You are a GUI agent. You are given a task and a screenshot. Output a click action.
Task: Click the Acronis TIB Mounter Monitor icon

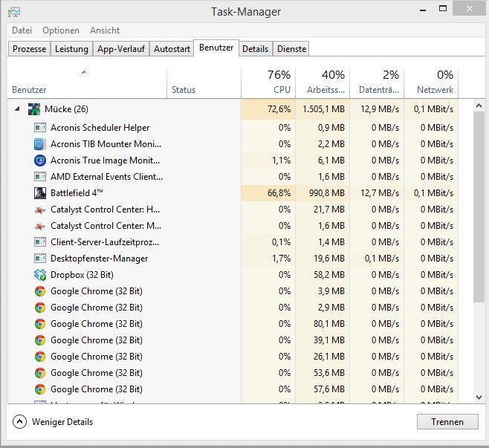coord(40,144)
